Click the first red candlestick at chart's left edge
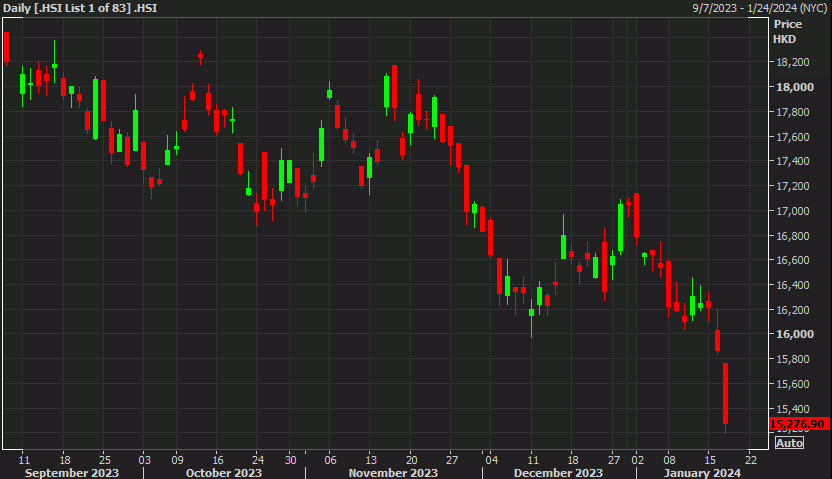Viewport: 832px width, 479px height. (7, 48)
